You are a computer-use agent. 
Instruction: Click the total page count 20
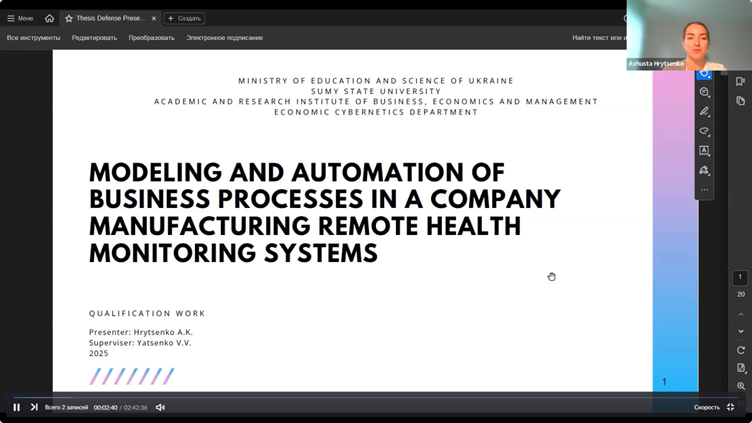pyautogui.click(x=741, y=294)
